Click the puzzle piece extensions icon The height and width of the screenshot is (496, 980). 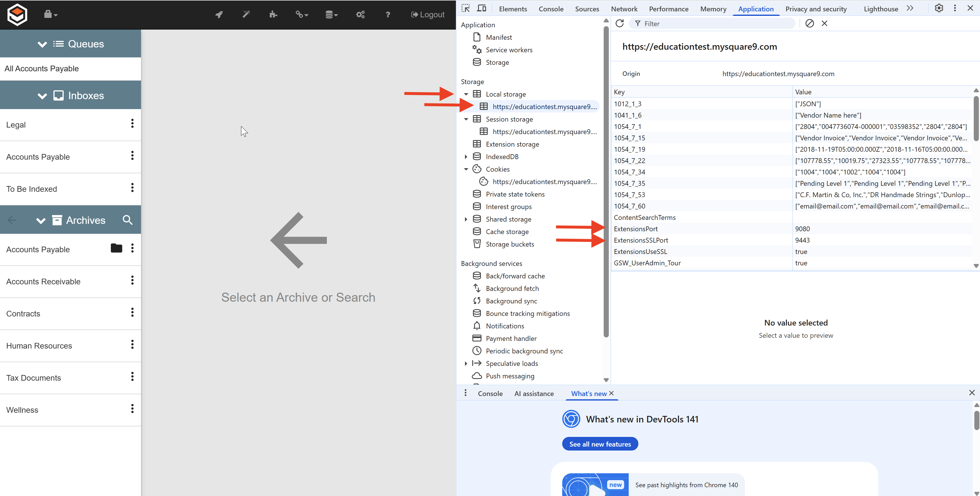(273, 14)
